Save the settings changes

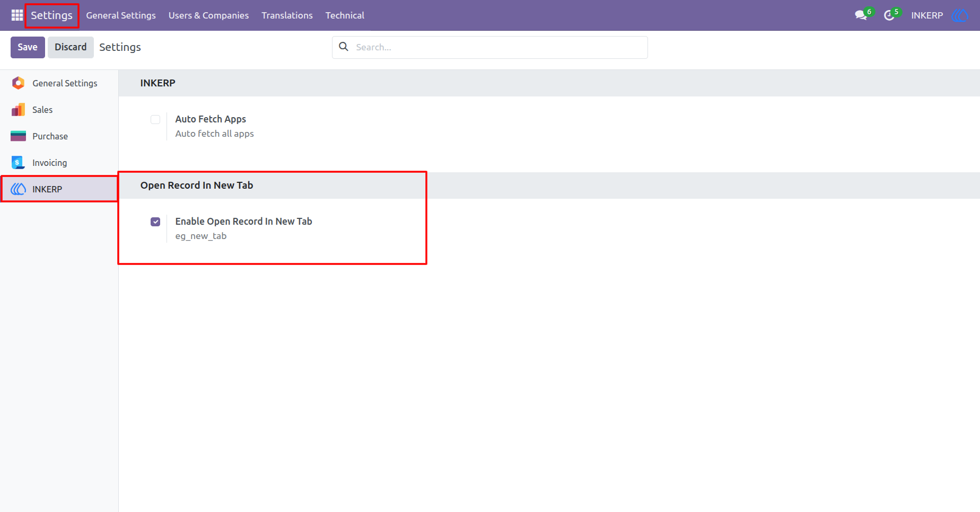28,47
